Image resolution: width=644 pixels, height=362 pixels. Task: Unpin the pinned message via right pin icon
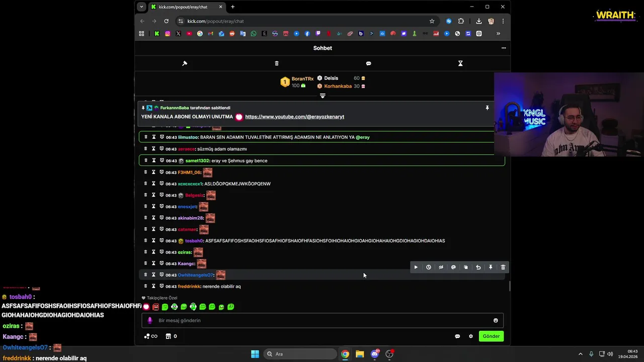tap(487, 108)
